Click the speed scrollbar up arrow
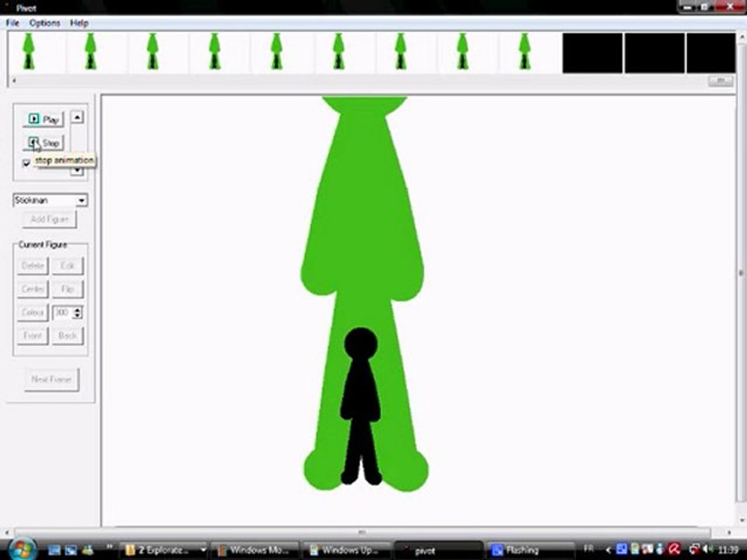 pos(77,117)
